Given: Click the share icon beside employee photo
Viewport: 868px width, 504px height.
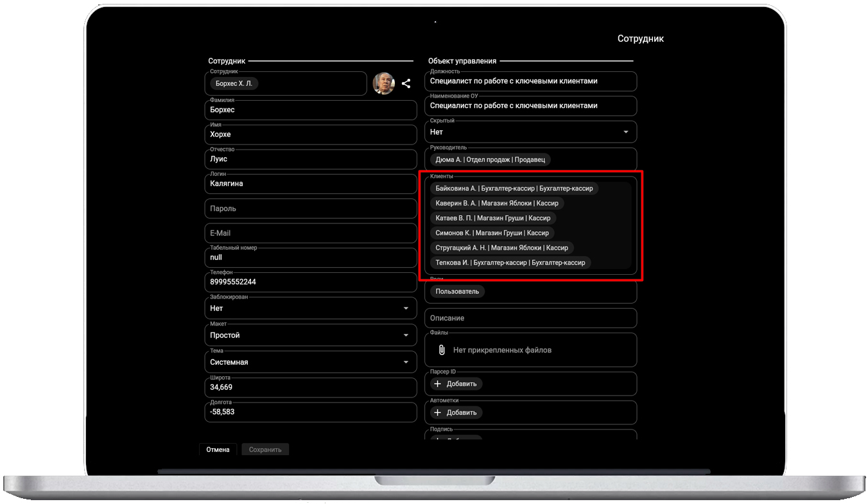Looking at the screenshot, I should [406, 83].
